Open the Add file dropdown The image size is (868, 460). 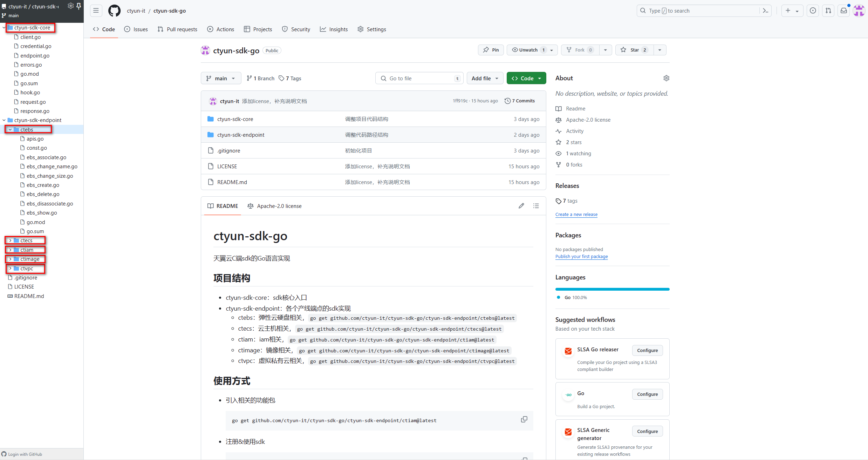[x=485, y=78]
